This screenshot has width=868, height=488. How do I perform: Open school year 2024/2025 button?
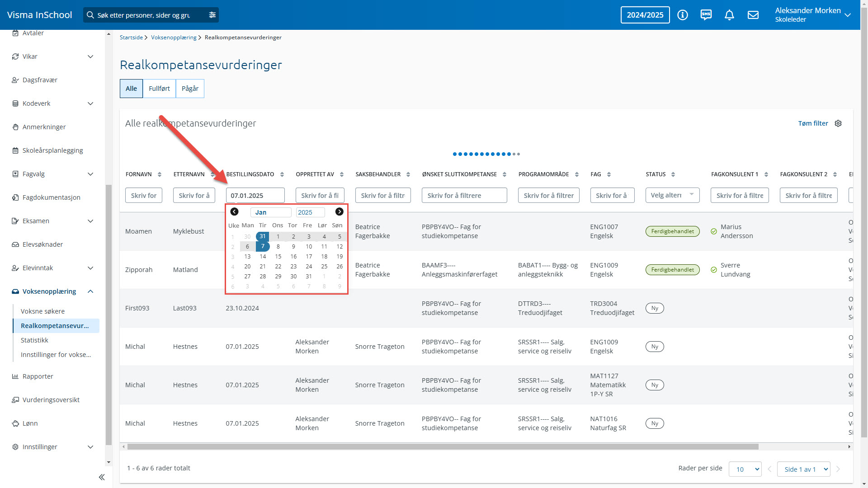tap(645, 15)
